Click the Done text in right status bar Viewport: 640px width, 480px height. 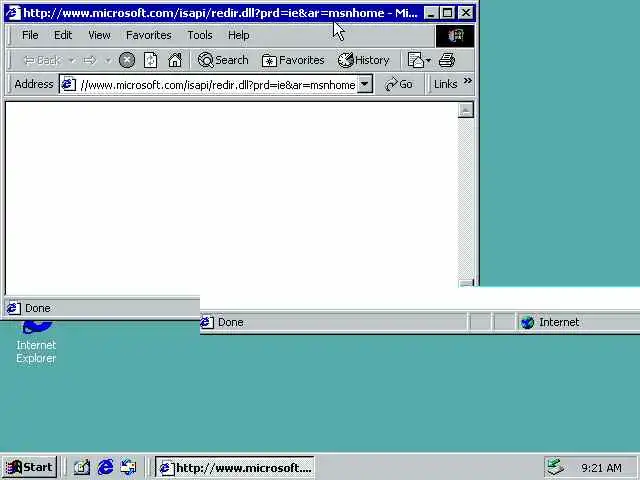click(x=231, y=322)
